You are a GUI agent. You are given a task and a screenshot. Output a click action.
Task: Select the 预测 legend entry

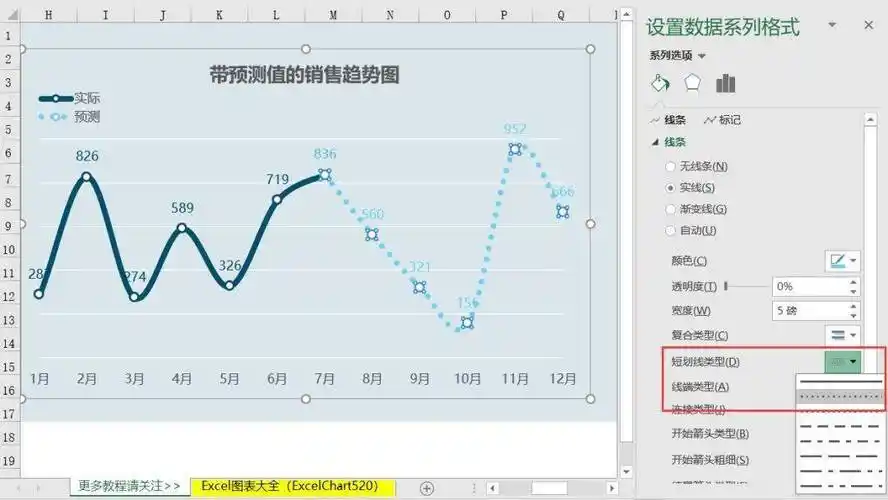click(69, 117)
